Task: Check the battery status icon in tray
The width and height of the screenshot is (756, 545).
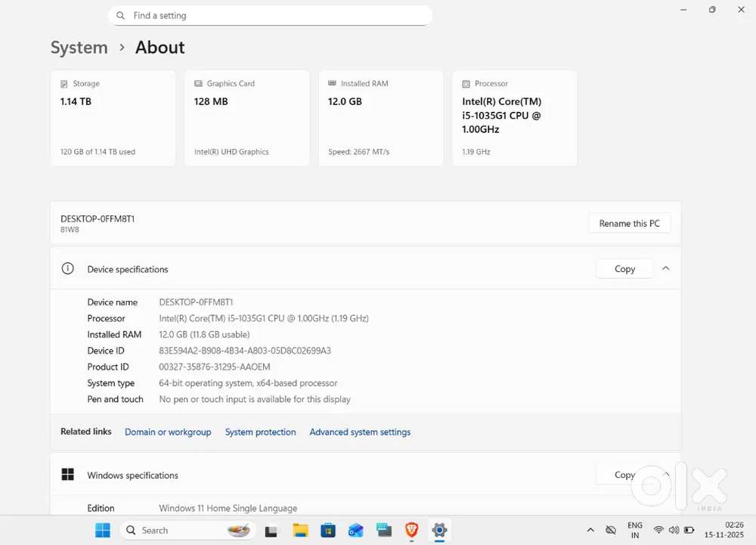Action: [x=688, y=530]
